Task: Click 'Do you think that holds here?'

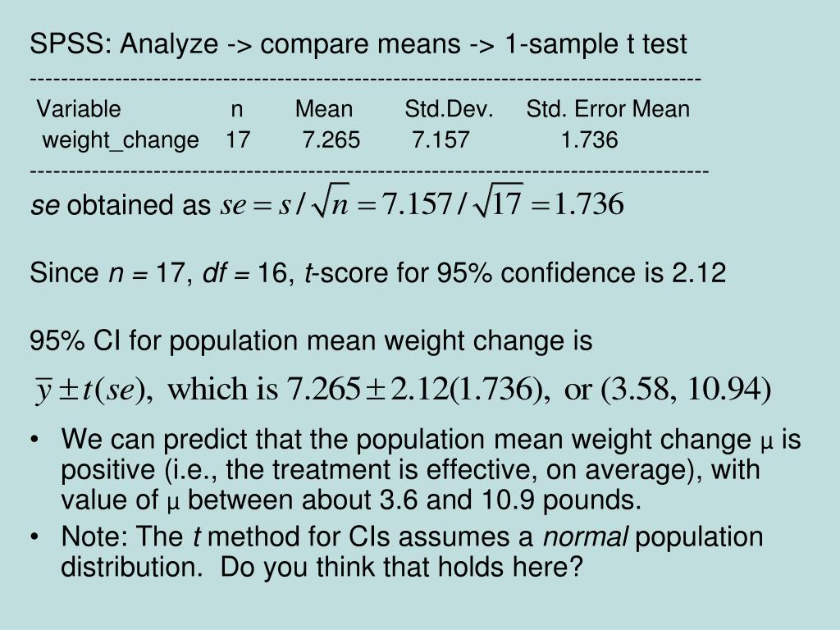Action: click(x=401, y=567)
